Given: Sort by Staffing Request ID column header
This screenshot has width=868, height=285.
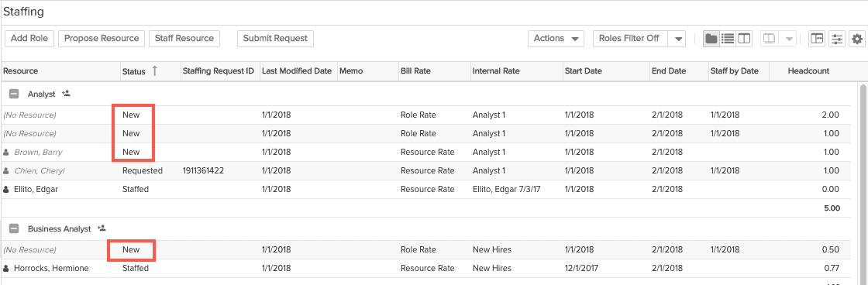Looking at the screenshot, I should click(x=218, y=70).
